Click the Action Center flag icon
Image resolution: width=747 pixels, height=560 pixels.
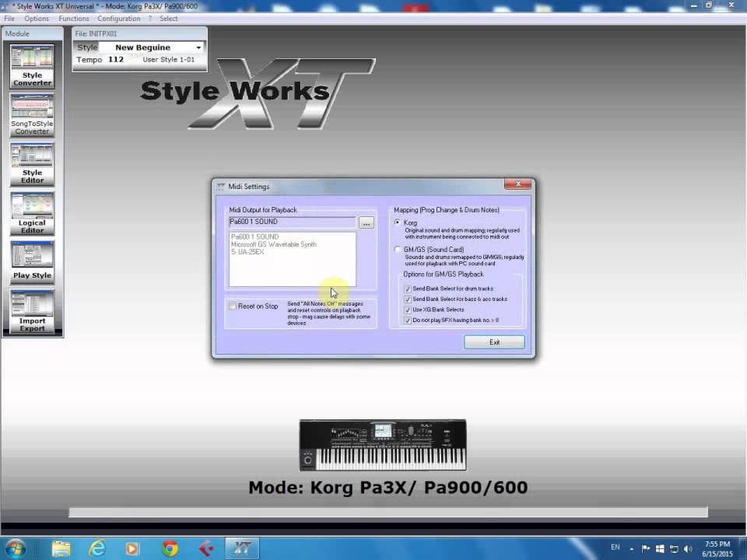click(646, 548)
